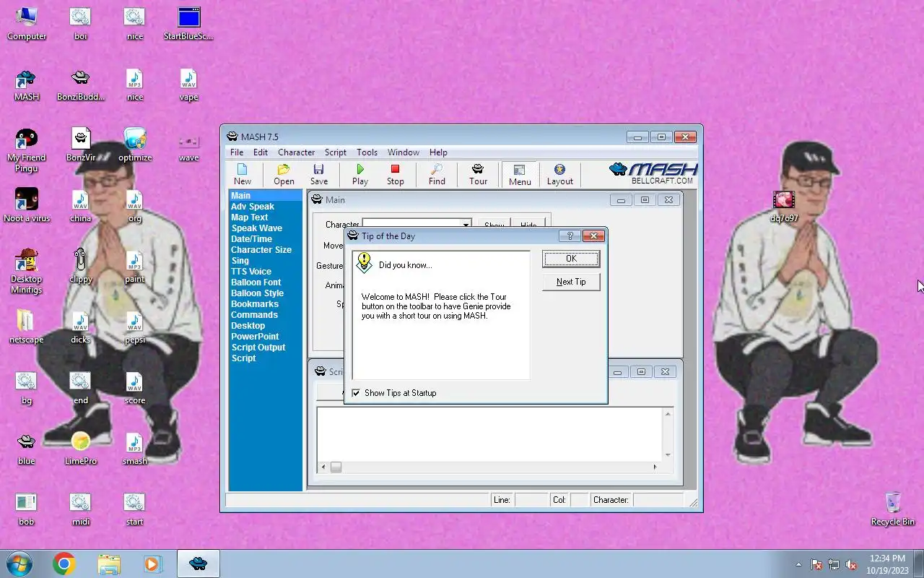Screen dimensions: 924x578
Task: Select the Recycle Bin icon
Action: coord(893,509)
